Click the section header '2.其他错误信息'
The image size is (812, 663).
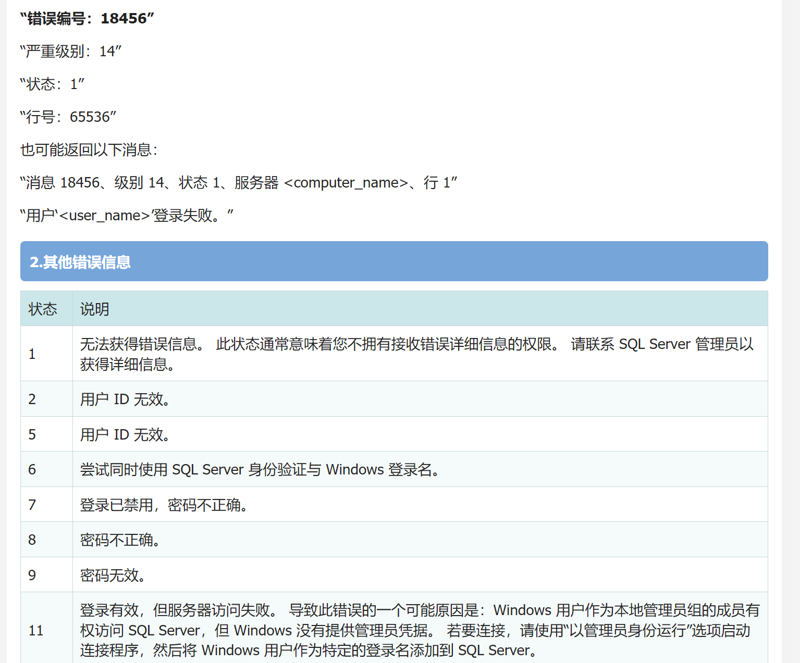(394, 261)
